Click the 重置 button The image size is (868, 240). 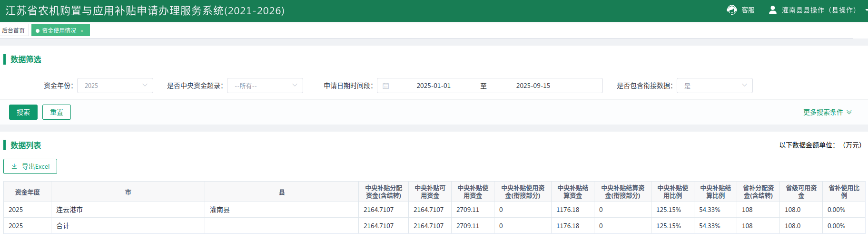(x=57, y=112)
